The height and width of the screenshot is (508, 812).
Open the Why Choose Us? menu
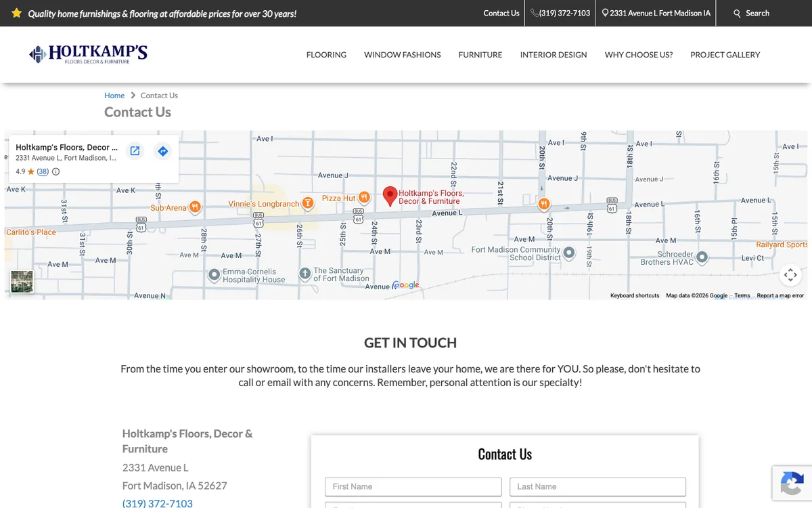pyautogui.click(x=639, y=55)
